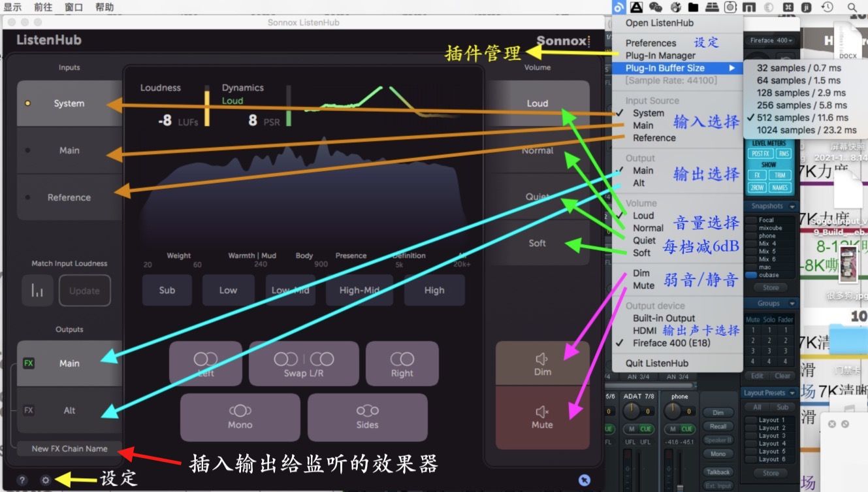The height and width of the screenshot is (492, 868).
Task: Open the 窗口 menu in menu bar
Action: click(x=74, y=7)
